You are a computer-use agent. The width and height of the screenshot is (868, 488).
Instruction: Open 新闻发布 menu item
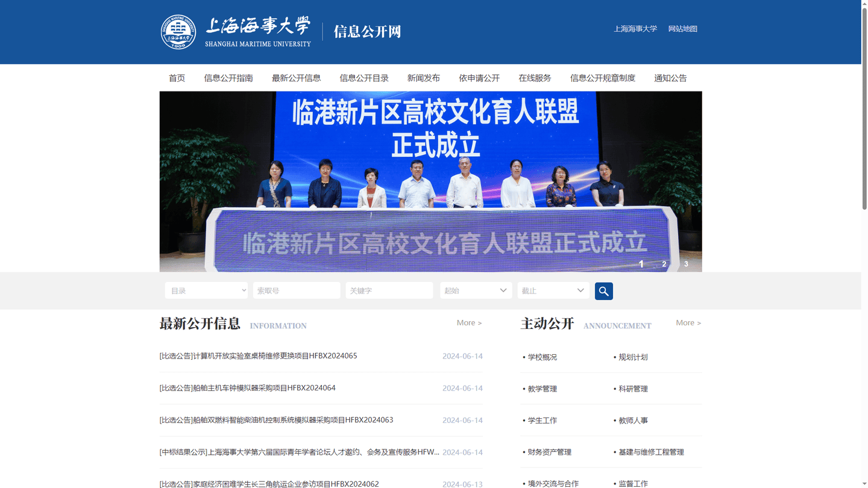[x=424, y=78]
